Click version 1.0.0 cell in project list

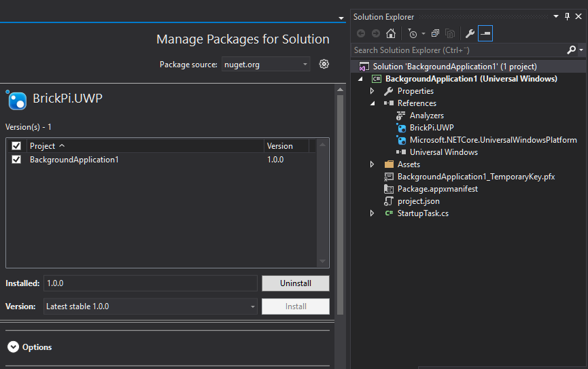275,160
